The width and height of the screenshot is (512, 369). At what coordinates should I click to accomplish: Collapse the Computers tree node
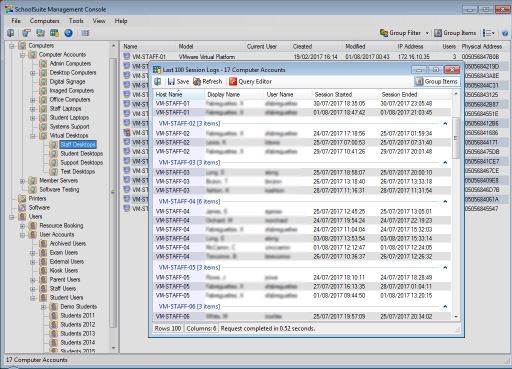(x=12, y=46)
